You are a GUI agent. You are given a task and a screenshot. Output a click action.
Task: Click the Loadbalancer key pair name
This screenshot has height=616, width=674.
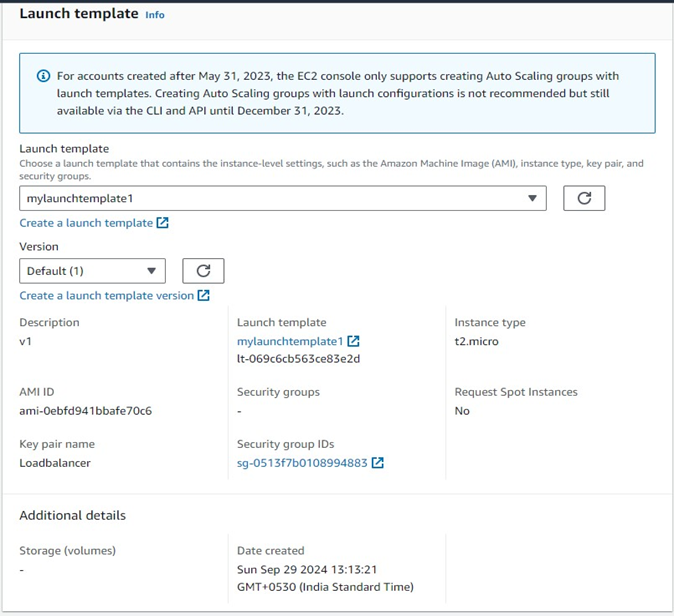click(55, 463)
